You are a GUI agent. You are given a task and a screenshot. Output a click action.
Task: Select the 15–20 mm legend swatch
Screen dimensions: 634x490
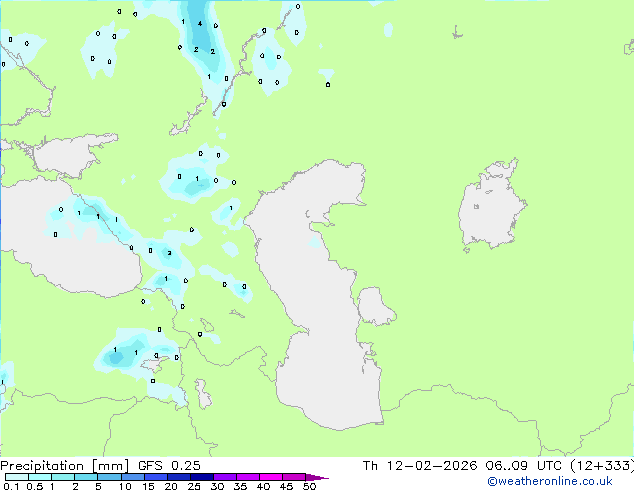click(156, 477)
